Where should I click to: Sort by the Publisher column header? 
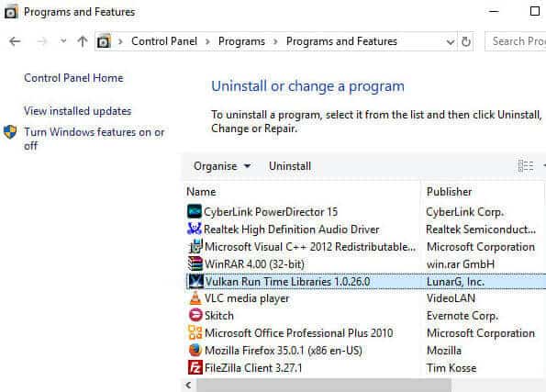(x=450, y=192)
